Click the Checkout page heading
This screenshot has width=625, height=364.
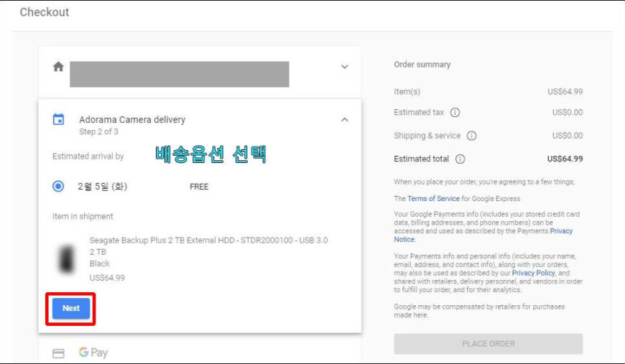click(x=45, y=12)
